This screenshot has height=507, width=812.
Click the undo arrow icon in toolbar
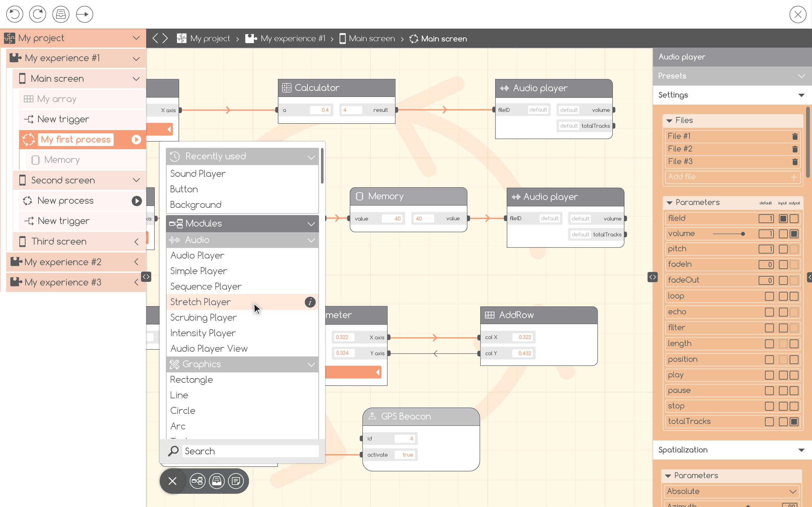pos(15,15)
